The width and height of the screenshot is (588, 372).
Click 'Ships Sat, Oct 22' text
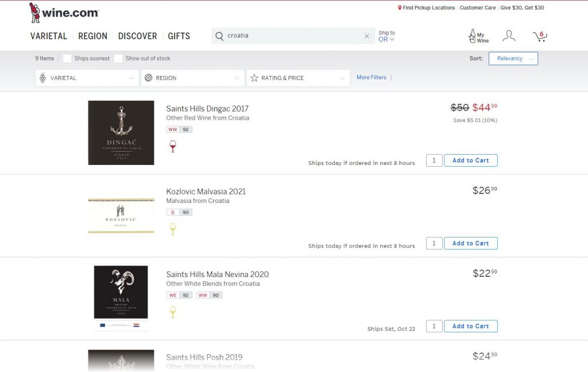pyautogui.click(x=391, y=329)
